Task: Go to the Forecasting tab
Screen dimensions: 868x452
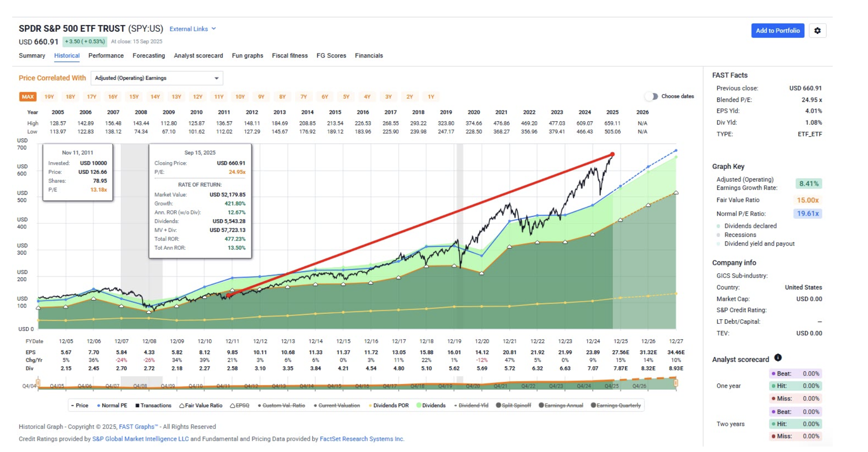Action: pos(149,56)
